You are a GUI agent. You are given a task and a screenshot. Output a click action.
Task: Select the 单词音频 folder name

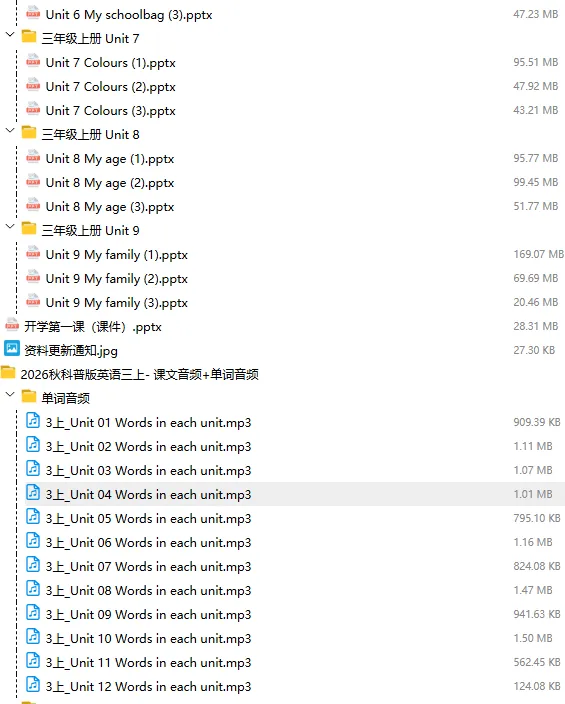(x=66, y=398)
